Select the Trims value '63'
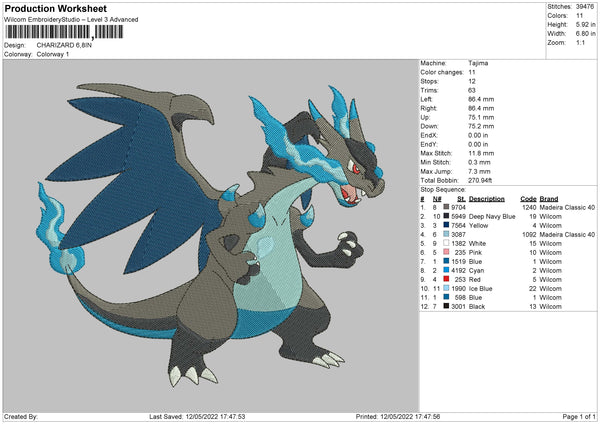Image resolution: width=600 pixels, height=424 pixels. point(472,90)
